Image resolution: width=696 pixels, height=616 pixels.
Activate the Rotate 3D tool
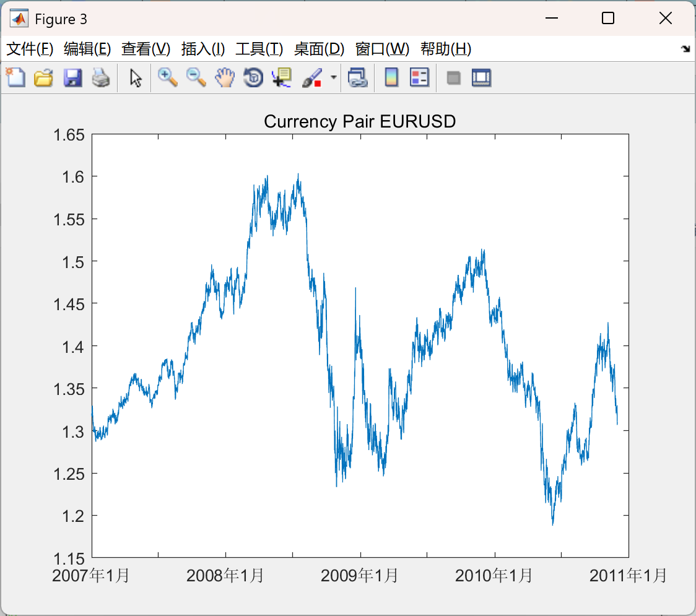click(253, 77)
